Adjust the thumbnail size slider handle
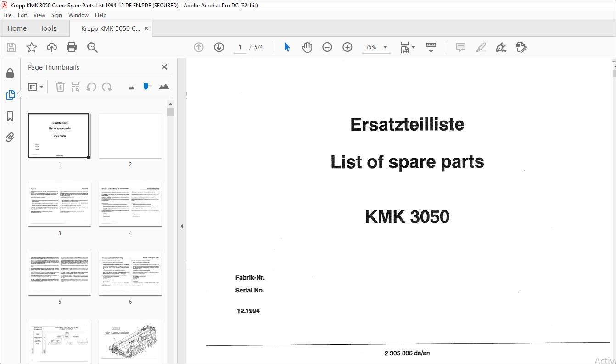Image resolution: width=616 pixels, height=364 pixels. click(146, 86)
